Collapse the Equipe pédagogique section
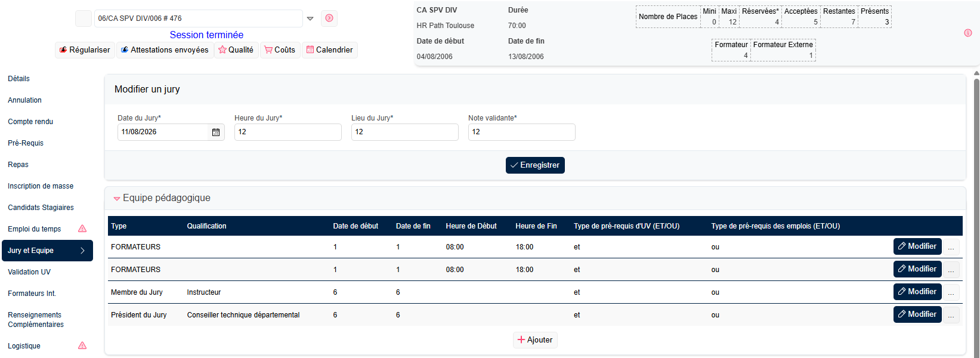 [117, 199]
